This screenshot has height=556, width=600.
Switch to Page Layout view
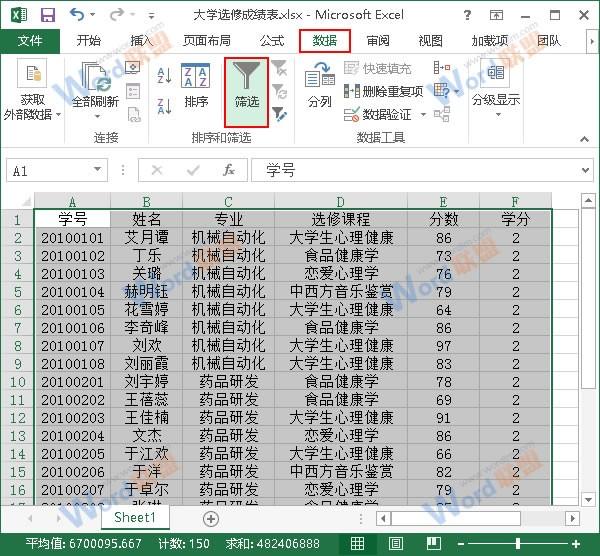(396, 543)
